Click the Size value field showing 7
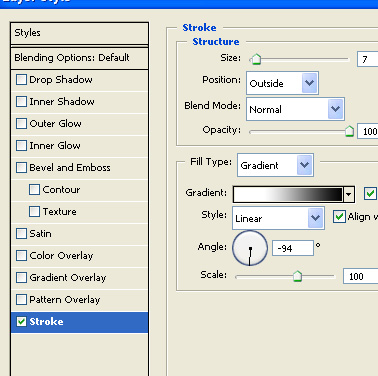 coord(367,59)
